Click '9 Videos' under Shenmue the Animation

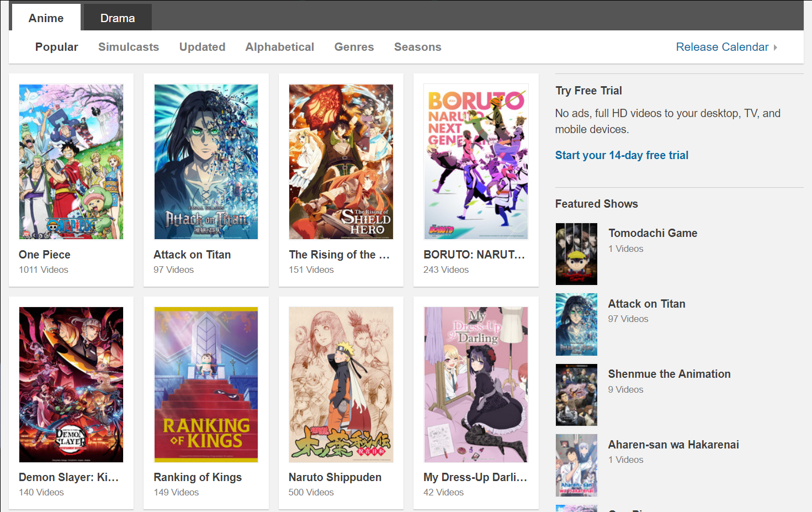[x=626, y=389]
